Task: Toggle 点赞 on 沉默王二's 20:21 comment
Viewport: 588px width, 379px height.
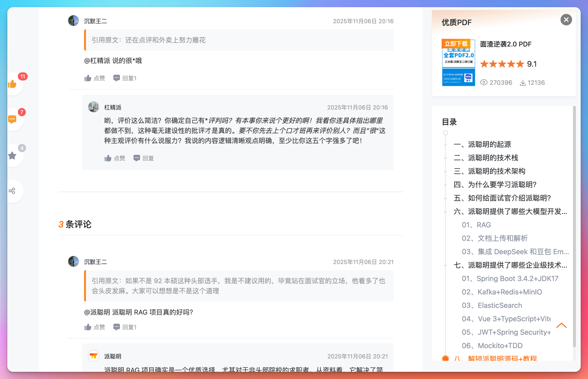Action: pyautogui.click(x=95, y=327)
